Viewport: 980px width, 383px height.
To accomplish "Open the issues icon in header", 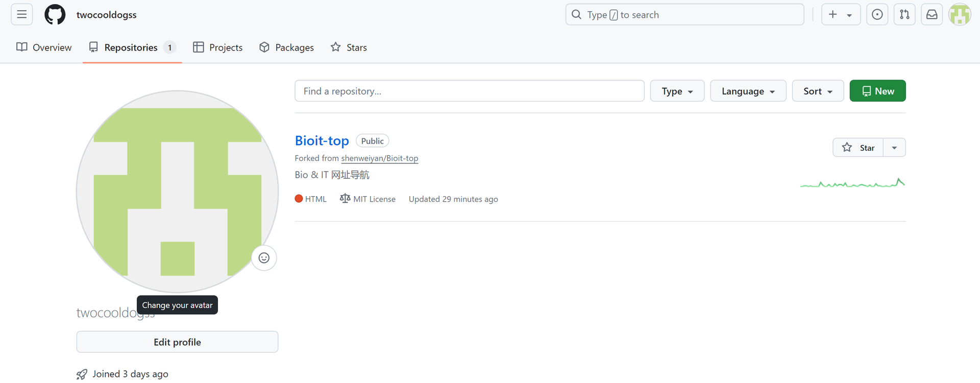I will [877, 14].
